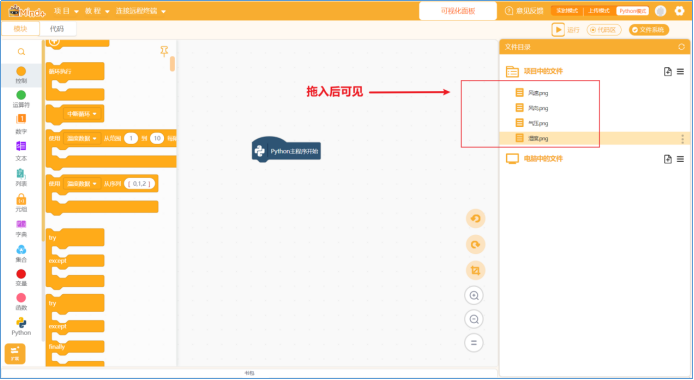Open the settings gear icon
Screen dimensions: 694x380
pos(679,11)
